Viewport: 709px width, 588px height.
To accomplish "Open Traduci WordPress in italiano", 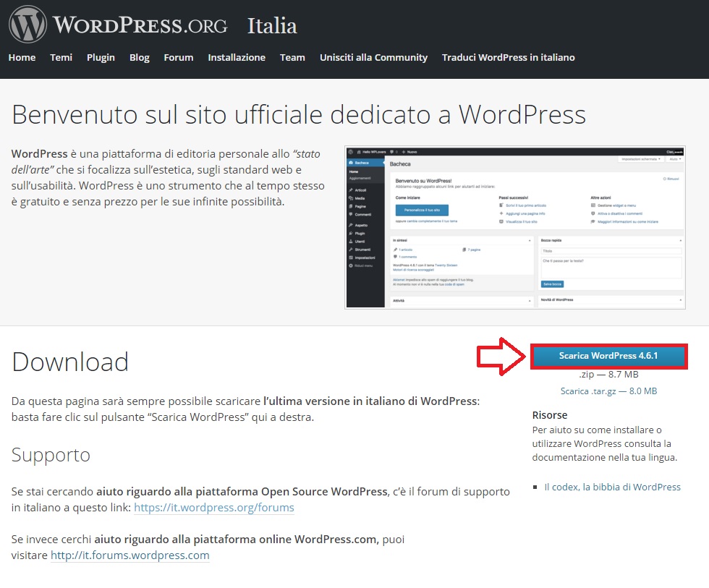I will pyautogui.click(x=508, y=57).
